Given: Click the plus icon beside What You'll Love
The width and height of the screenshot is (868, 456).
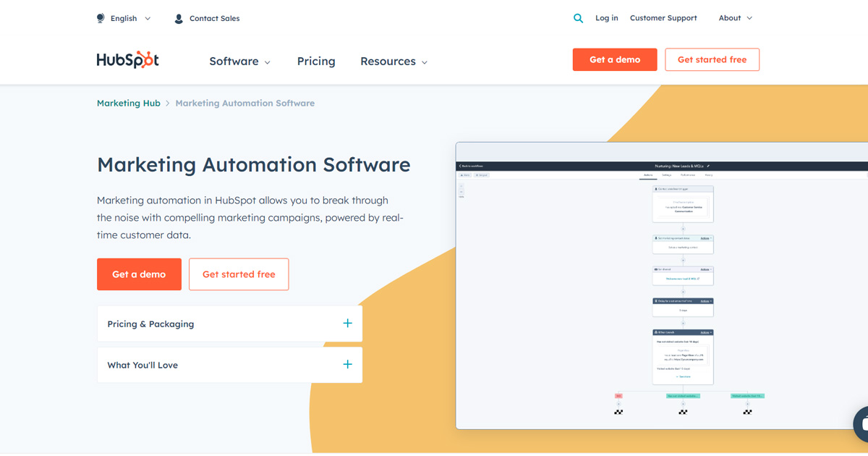Looking at the screenshot, I should pos(347,365).
